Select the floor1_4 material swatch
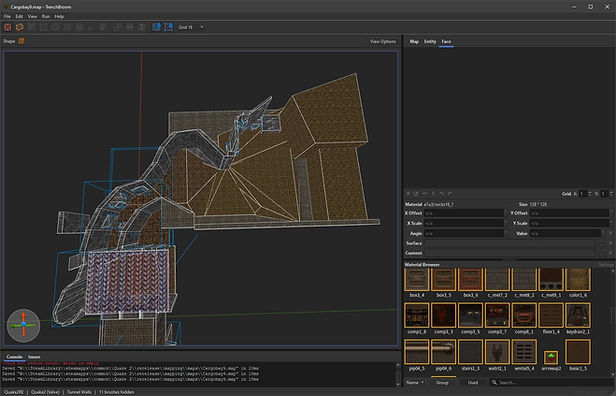616x396 pixels. [x=551, y=315]
